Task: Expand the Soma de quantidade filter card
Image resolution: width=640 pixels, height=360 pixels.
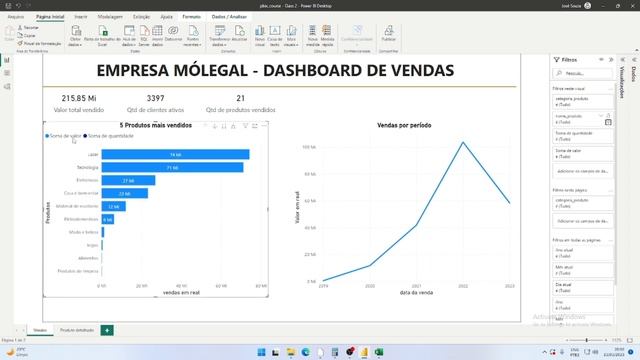Action: pos(583,136)
